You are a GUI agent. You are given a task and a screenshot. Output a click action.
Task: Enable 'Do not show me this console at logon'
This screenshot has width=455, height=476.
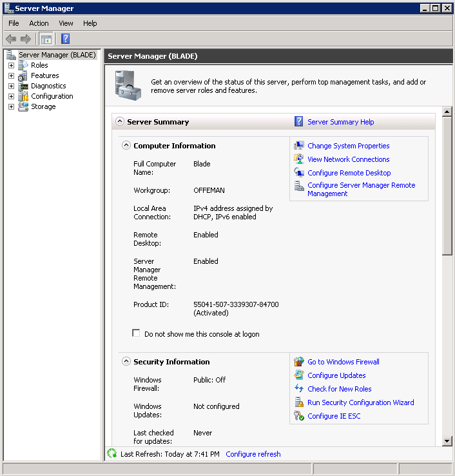[x=136, y=333]
